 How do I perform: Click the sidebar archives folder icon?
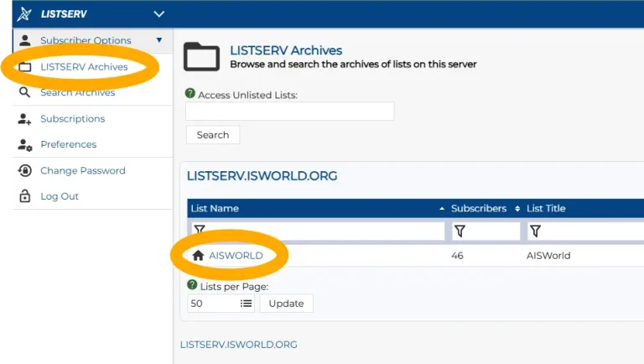[24, 66]
